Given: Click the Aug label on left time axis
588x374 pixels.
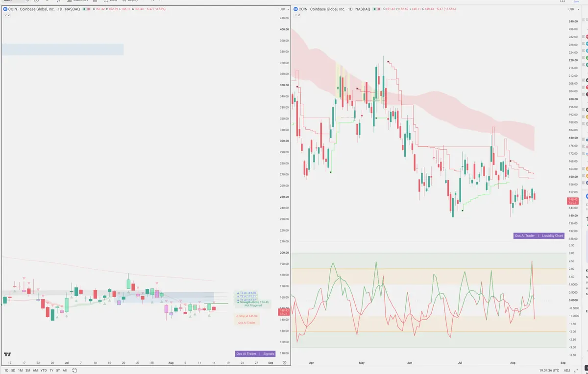Looking at the screenshot, I should [171, 363].
